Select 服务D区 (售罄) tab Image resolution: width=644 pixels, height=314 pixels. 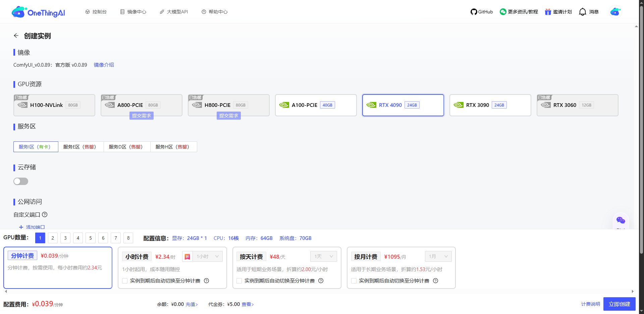click(127, 147)
